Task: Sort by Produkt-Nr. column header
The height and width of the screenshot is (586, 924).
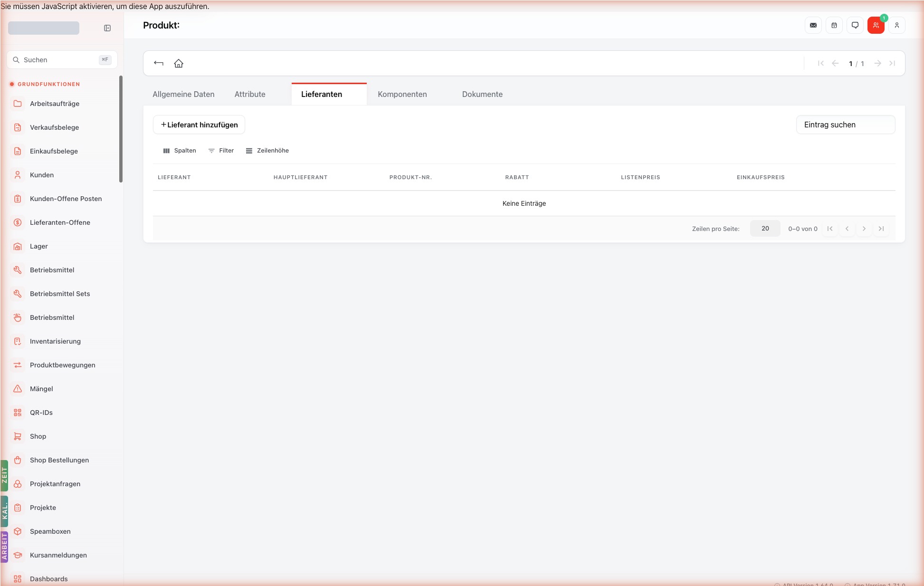Action: (410, 177)
